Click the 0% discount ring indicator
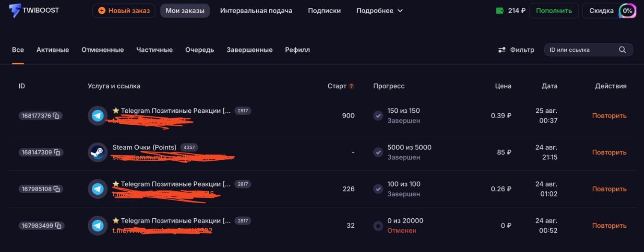This screenshot has height=252, width=644. [x=627, y=11]
